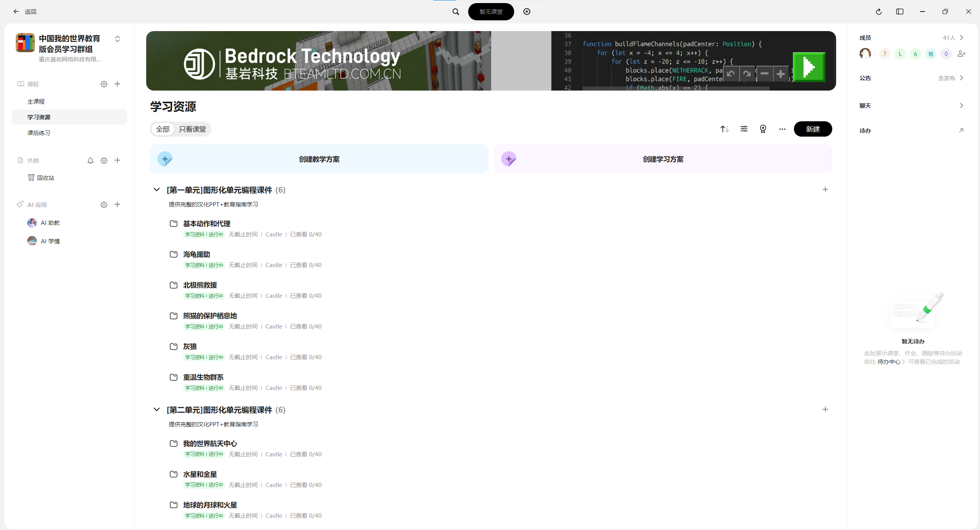
Task: Open the 水星和金星 folder
Action: click(200, 474)
